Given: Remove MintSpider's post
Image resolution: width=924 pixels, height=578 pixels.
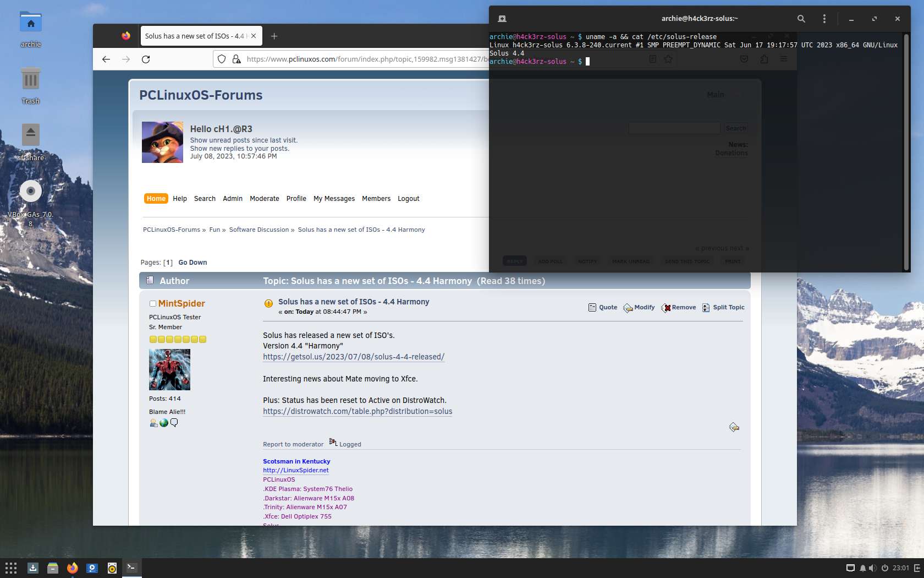Looking at the screenshot, I should tap(679, 307).
